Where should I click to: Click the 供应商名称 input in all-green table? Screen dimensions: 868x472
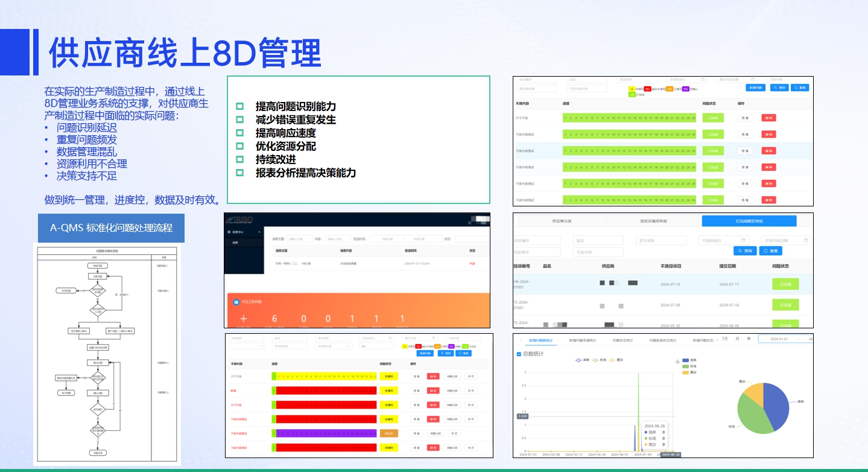click(x=537, y=89)
